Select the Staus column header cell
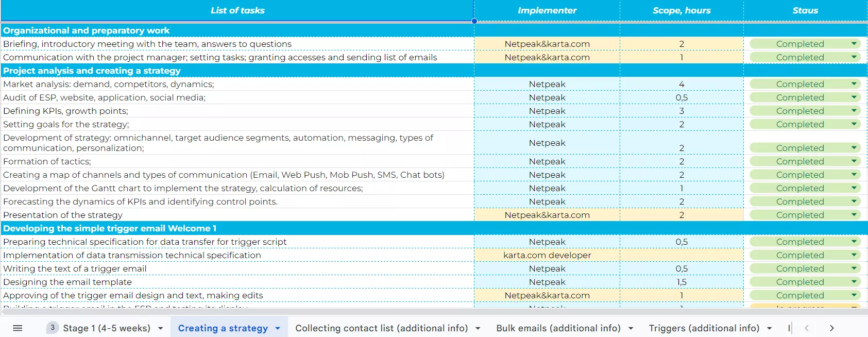The image size is (868, 337). coord(805,10)
